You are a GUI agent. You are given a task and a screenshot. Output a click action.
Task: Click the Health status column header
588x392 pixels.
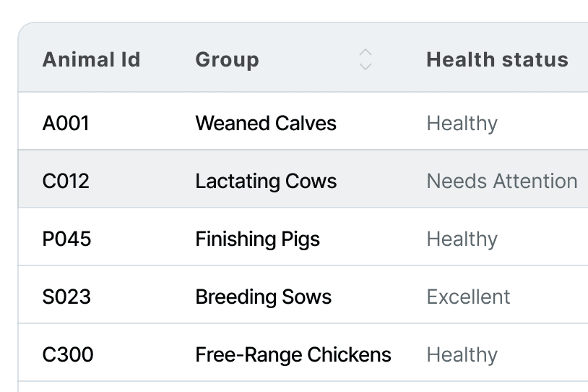click(497, 60)
